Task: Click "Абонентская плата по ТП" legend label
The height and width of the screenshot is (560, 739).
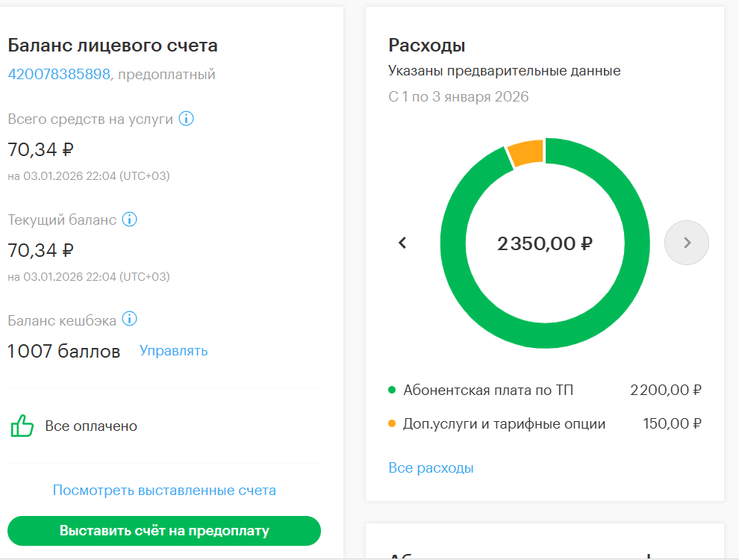Action: tap(488, 390)
